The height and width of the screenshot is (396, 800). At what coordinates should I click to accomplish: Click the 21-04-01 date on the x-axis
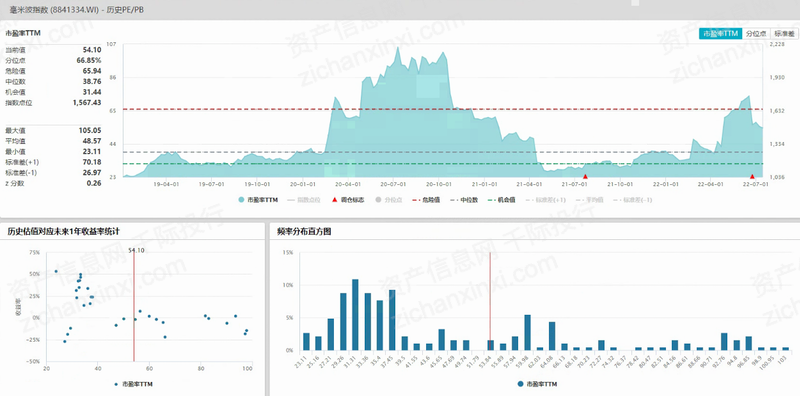530,184
